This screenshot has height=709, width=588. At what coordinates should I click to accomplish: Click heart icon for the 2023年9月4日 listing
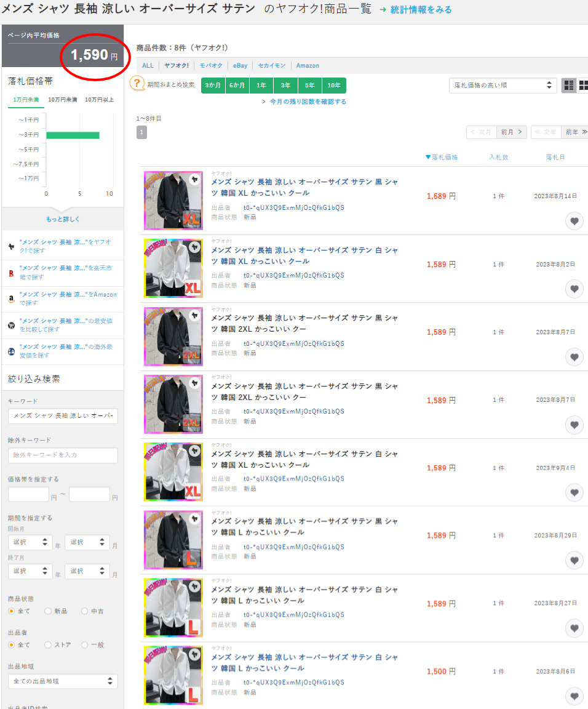(574, 493)
